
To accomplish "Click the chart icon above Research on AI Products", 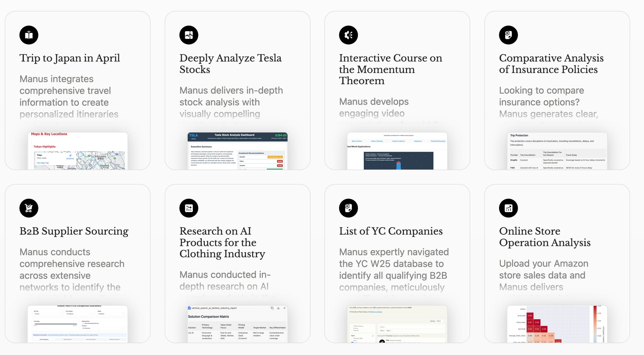I will coord(189,208).
